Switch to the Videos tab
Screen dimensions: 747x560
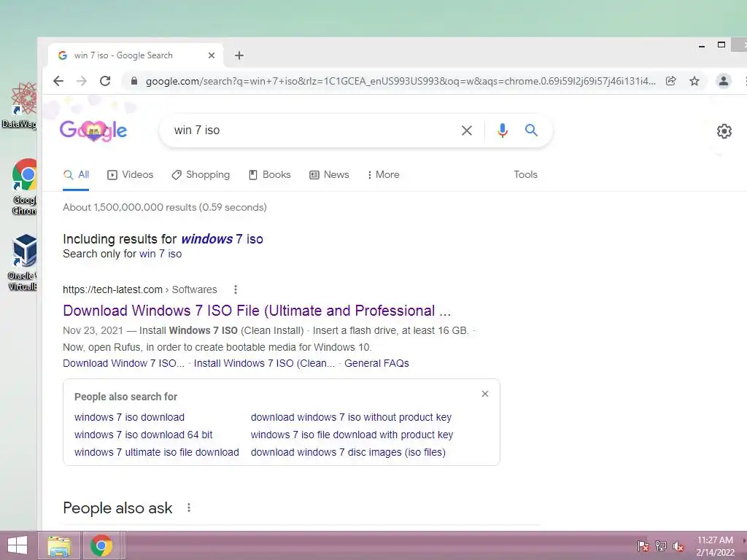130,175
